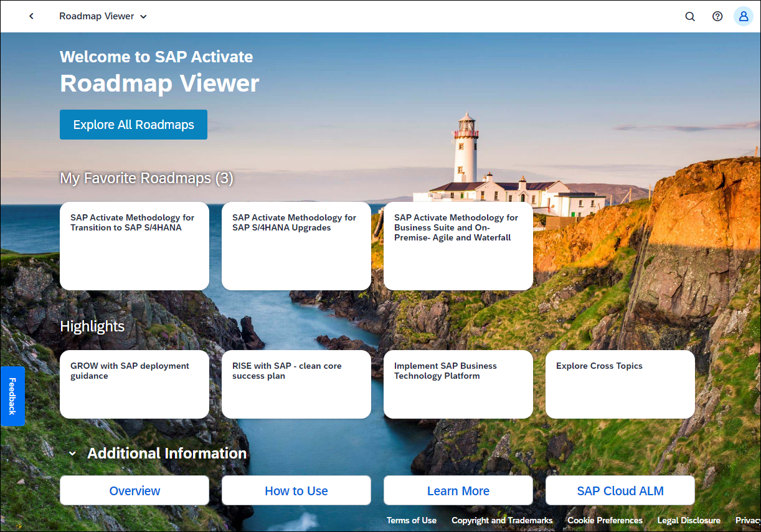Select RISE with SAP clean core tile
This screenshot has height=532, width=761.
tap(296, 384)
